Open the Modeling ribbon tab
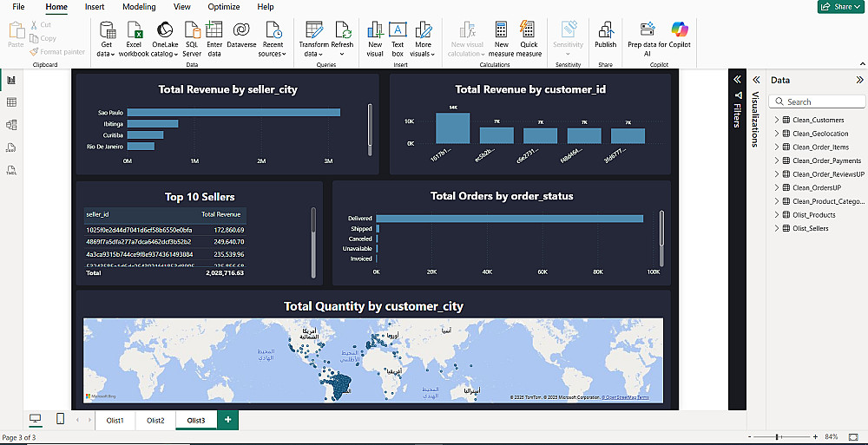This screenshot has height=445, width=868. (139, 7)
